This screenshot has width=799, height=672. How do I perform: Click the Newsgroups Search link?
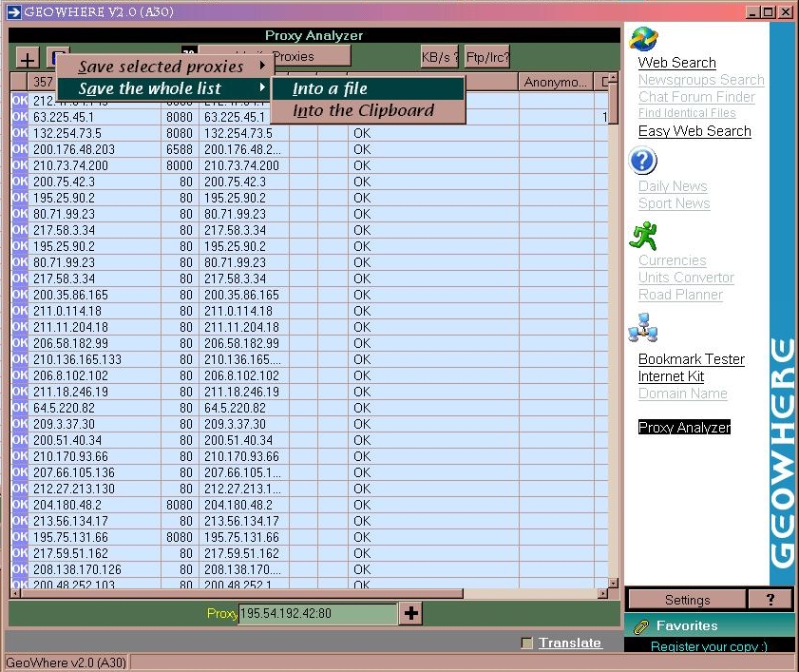pos(701,80)
